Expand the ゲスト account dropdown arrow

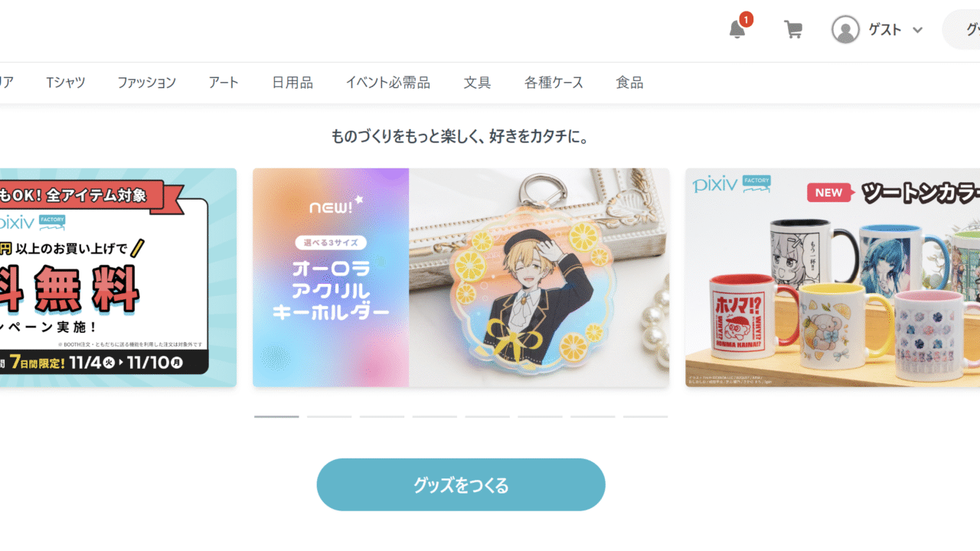point(917,30)
